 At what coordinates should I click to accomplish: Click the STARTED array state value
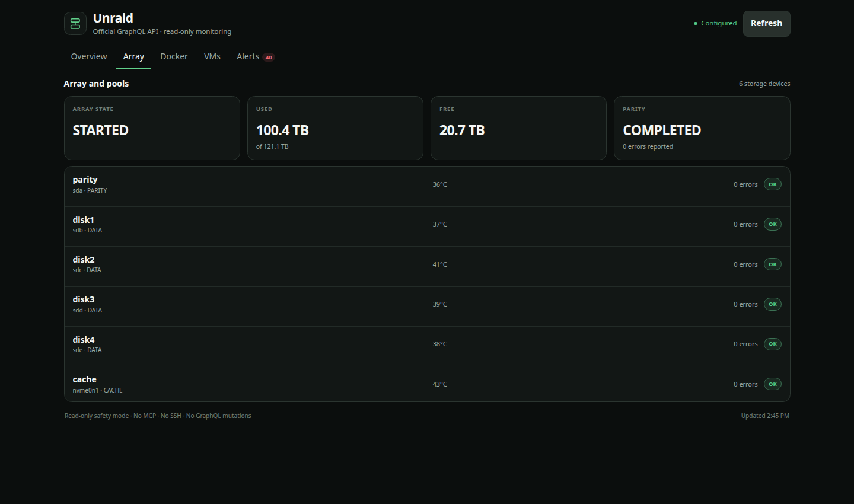tap(100, 130)
